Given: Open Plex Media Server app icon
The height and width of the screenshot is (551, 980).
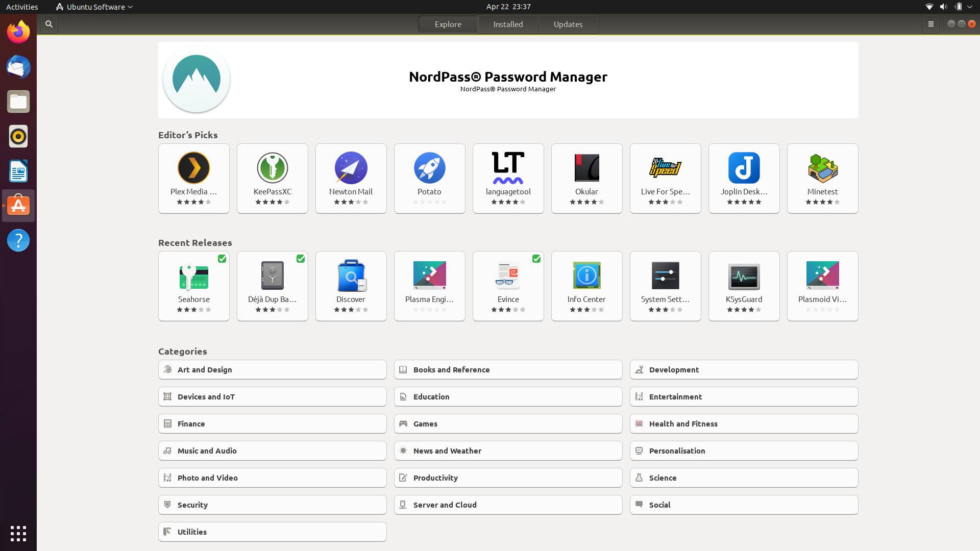Looking at the screenshot, I should click(194, 168).
